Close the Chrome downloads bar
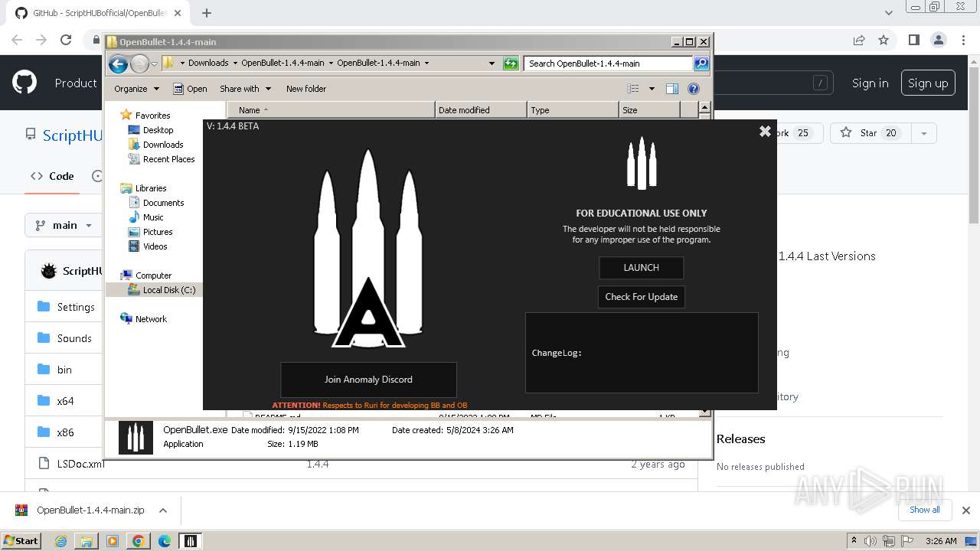This screenshot has height=551, width=980. pyautogui.click(x=965, y=510)
